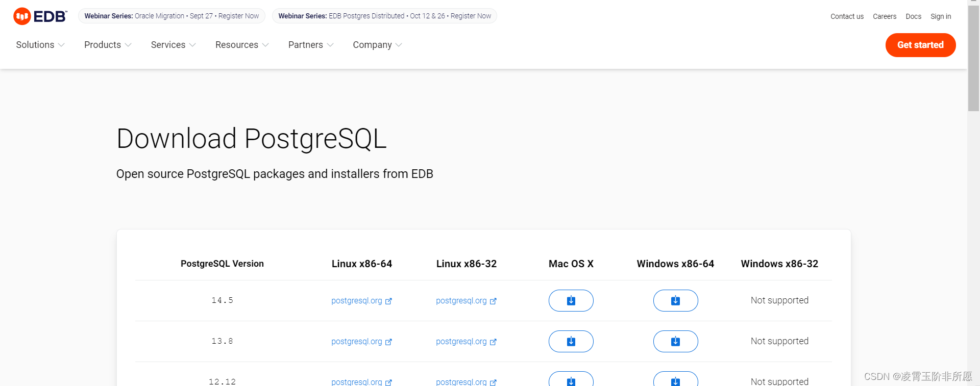The image size is (980, 386).
Task: Open the Careers page
Action: tap(885, 16)
